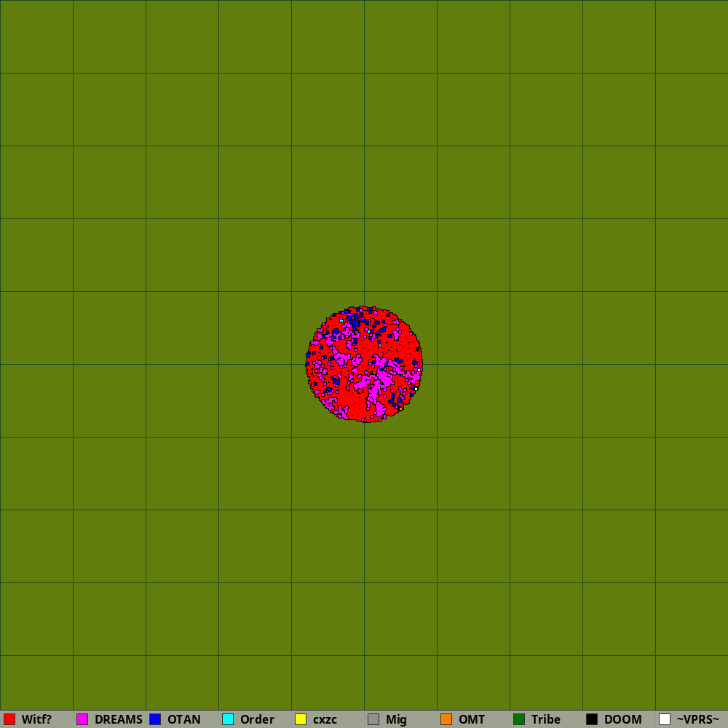
Task: Click the green Tribe color square
Action: pyautogui.click(x=519, y=719)
